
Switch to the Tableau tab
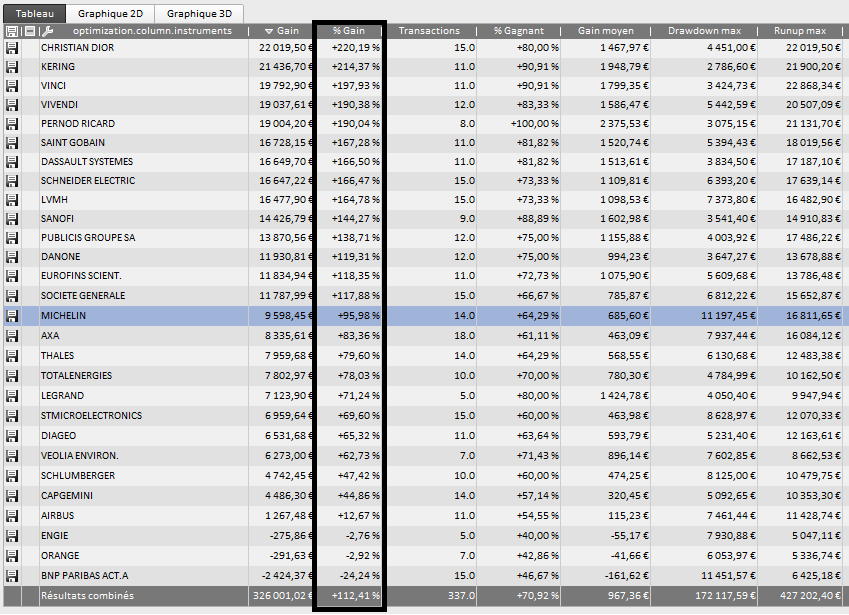pyautogui.click(x=35, y=14)
